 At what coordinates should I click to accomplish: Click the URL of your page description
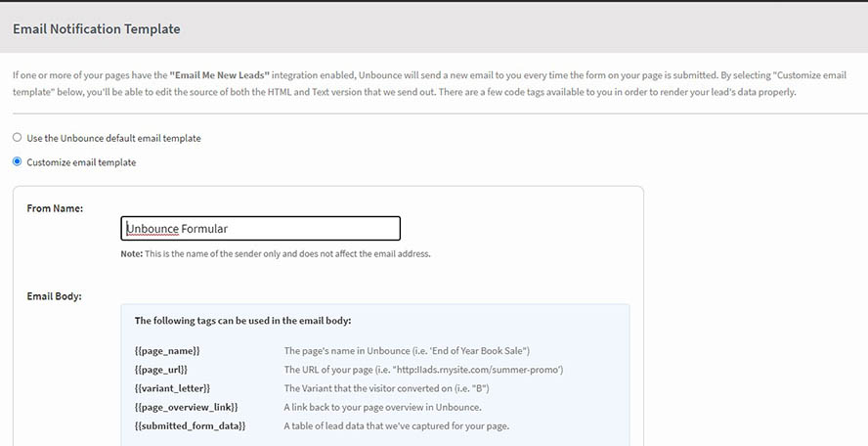coord(423,370)
